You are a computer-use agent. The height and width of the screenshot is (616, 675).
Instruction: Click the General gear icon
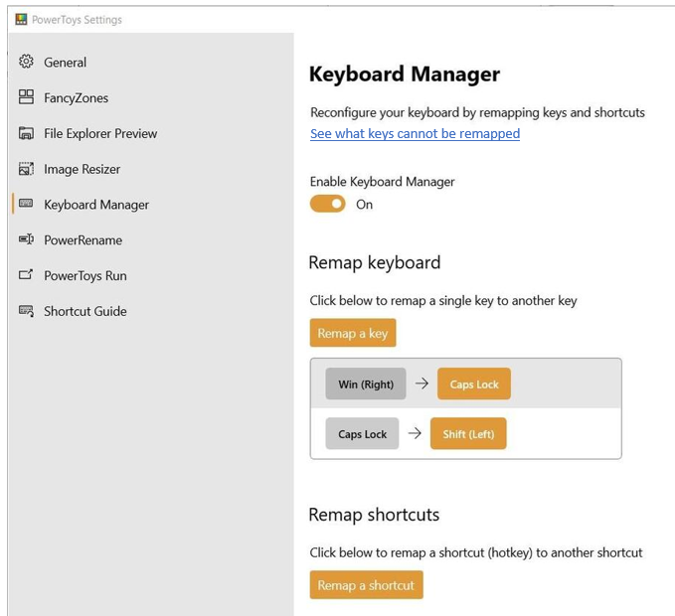click(26, 62)
